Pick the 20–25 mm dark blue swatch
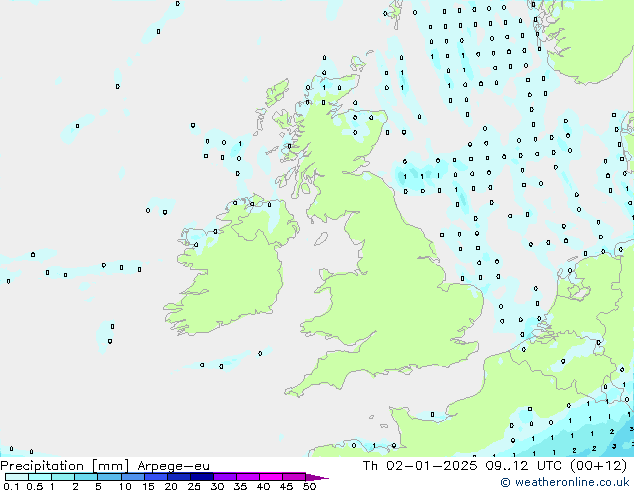 click(x=178, y=477)
